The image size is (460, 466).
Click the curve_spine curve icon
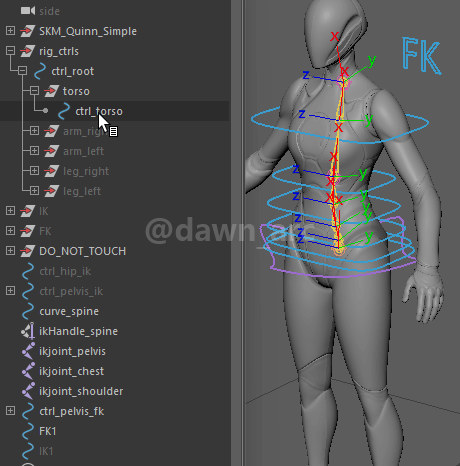pos(28,311)
